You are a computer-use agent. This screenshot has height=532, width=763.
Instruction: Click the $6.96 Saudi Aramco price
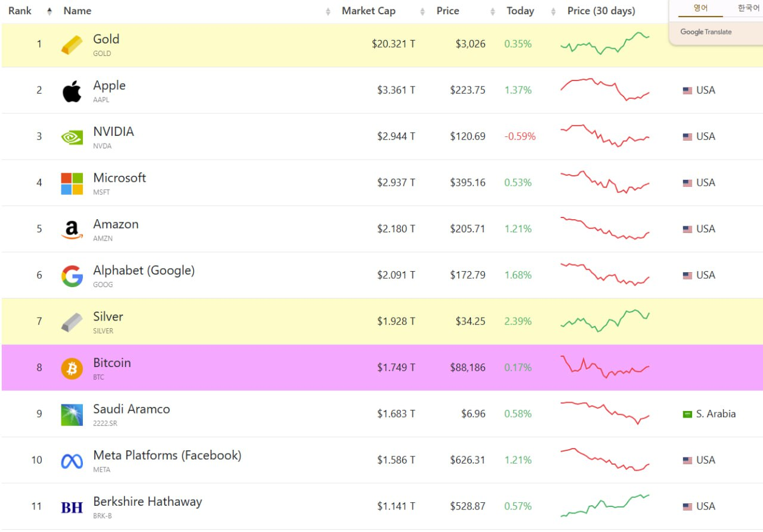point(473,414)
